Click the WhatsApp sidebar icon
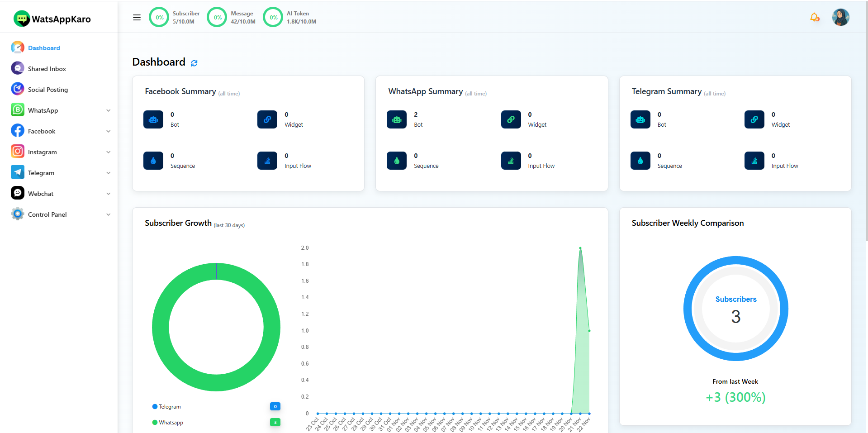 coord(18,110)
